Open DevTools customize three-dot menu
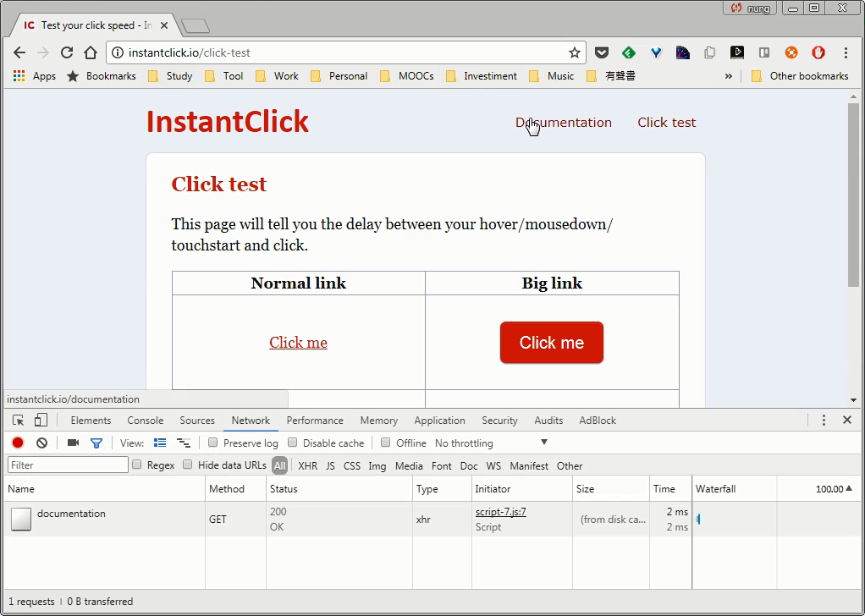Image resolution: width=865 pixels, height=616 pixels. tap(824, 421)
